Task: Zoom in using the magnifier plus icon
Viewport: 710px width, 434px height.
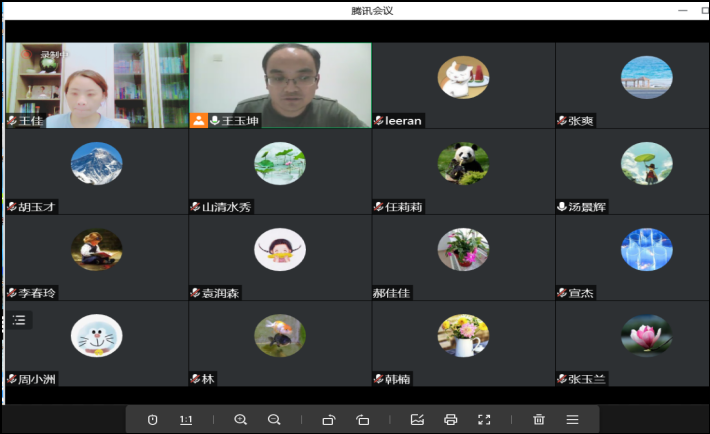Action: click(240, 420)
